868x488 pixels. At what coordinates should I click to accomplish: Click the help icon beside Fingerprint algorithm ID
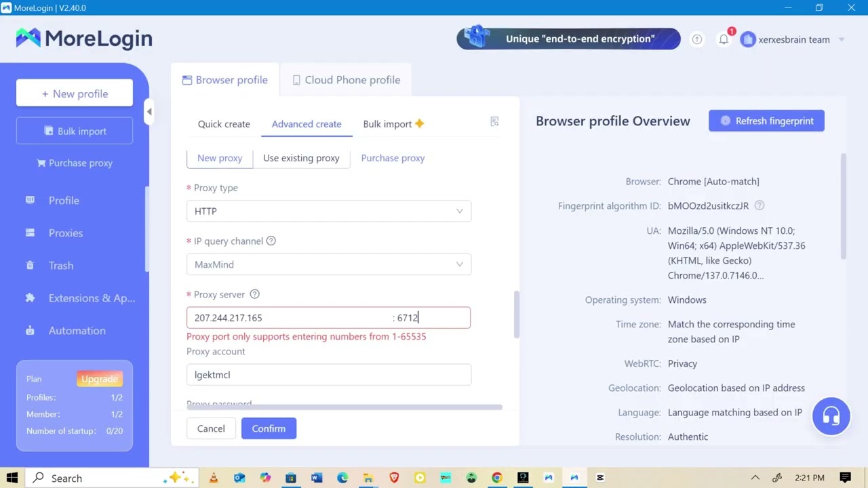coord(759,205)
